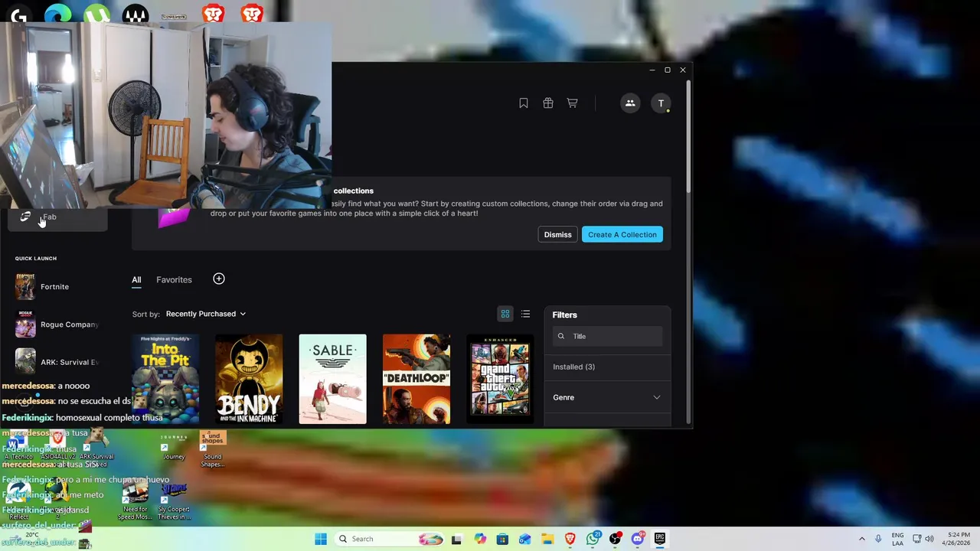This screenshot has width=980, height=551.
Task: Open Brave browser from the taskbar
Action: coord(570,539)
